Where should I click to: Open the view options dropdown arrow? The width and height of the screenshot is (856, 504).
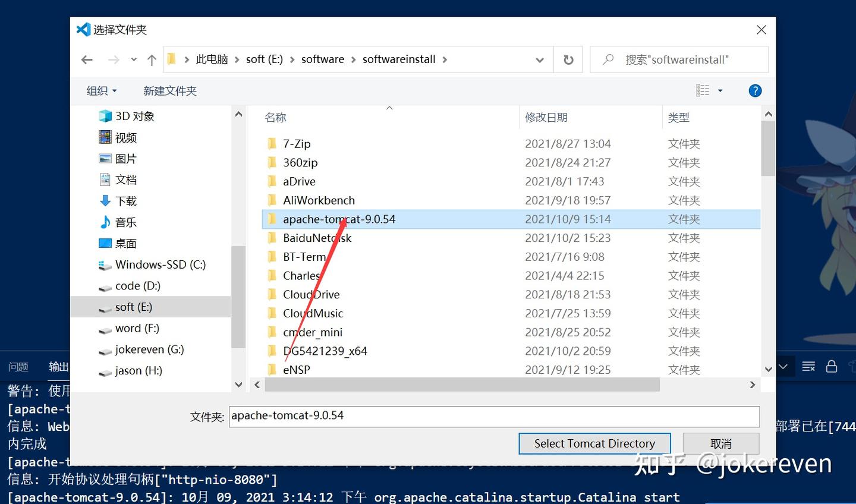[x=720, y=90]
